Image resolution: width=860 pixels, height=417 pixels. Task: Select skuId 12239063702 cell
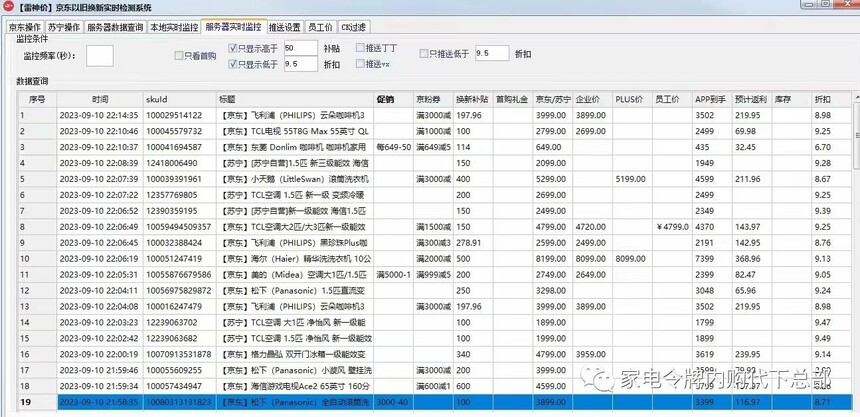tap(180, 322)
